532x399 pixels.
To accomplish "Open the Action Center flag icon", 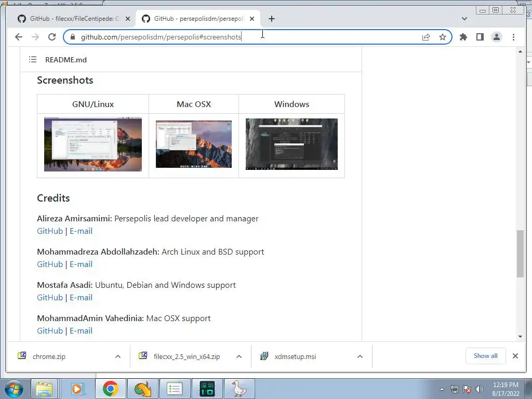I will [467, 390].
